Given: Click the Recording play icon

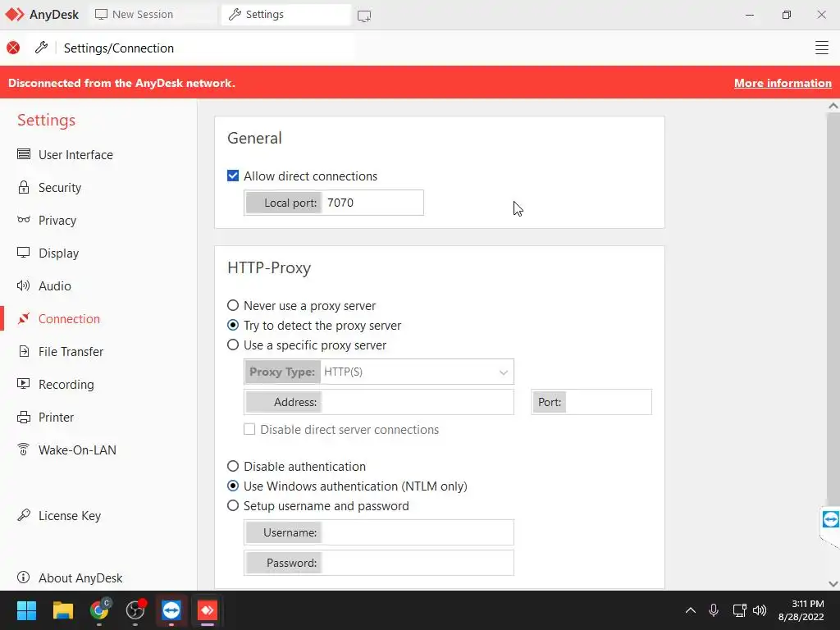Looking at the screenshot, I should pos(24,384).
